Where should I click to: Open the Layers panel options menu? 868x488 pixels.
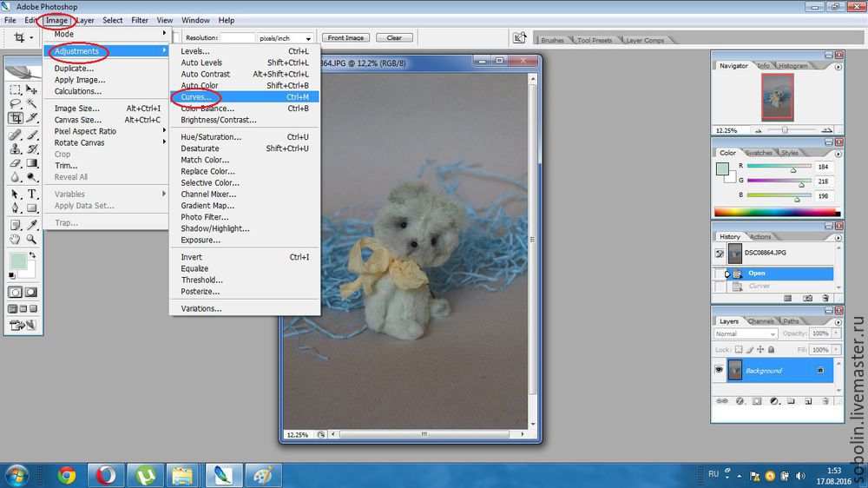tap(838, 322)
